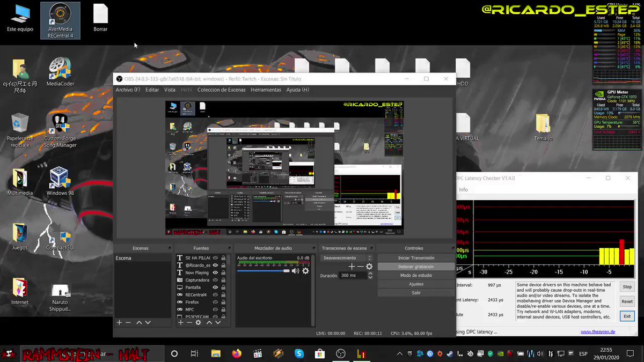Open Firefox from the taskbar
644x362 pixels.
point(237,354)
